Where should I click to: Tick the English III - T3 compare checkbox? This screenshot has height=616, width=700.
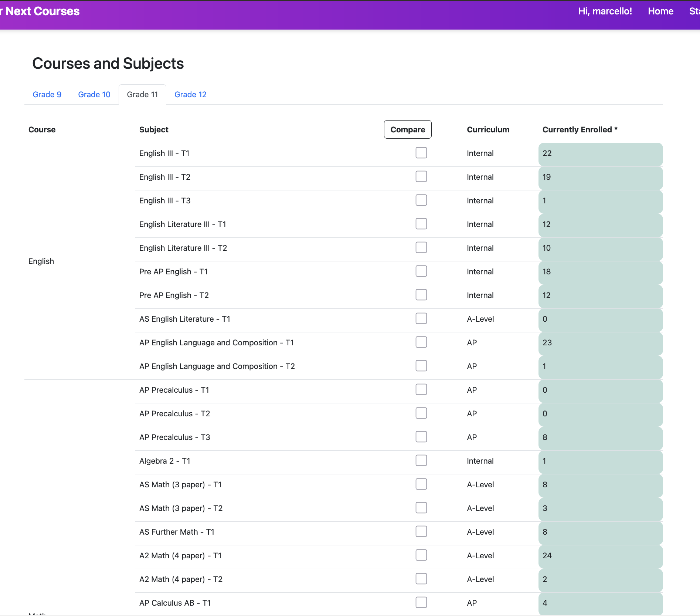click(421, 200)
